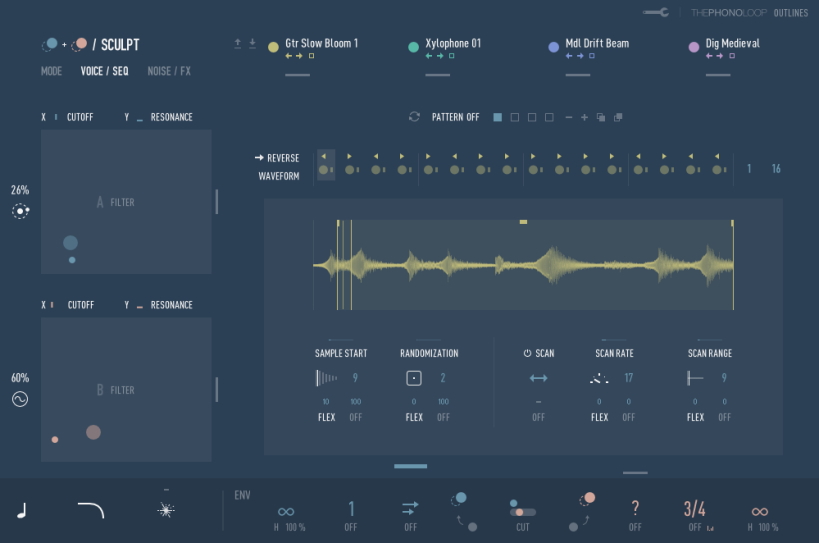Toggle the first step reverse arrow
819x543 pixels.
point(324,156)
